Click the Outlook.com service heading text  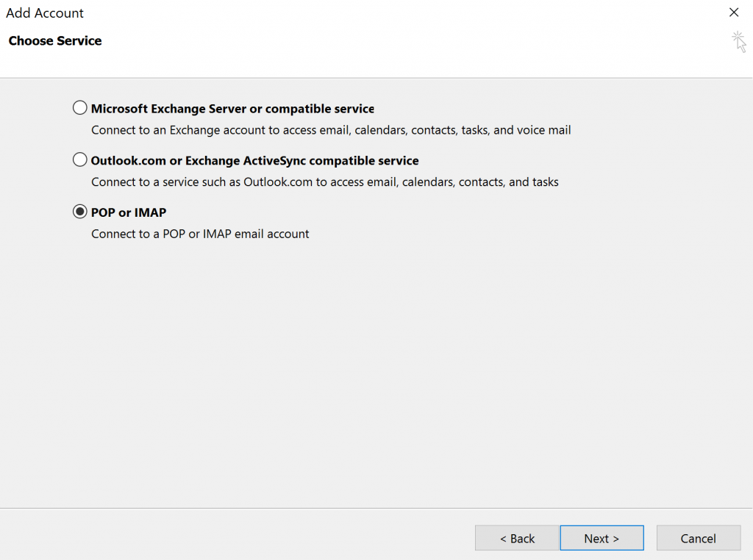click(254, 160)
